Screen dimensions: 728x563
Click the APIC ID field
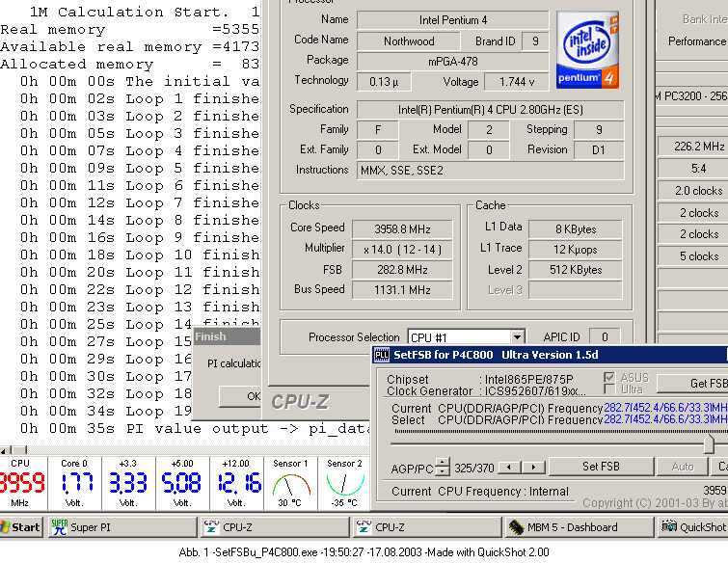click(605, 337)
